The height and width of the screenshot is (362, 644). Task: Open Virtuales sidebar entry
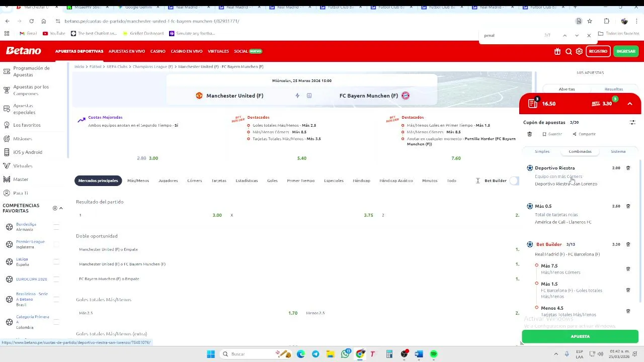click(23, 166)
